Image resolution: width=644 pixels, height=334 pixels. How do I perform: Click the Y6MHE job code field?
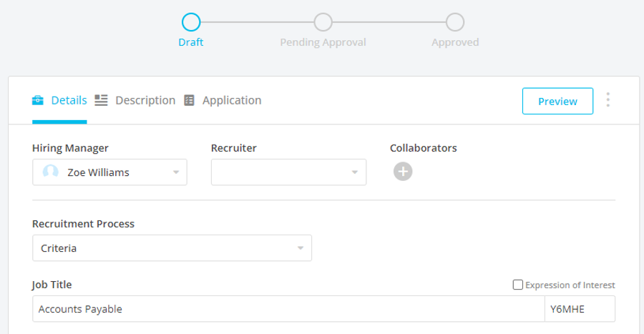click(x=580, y=309)
